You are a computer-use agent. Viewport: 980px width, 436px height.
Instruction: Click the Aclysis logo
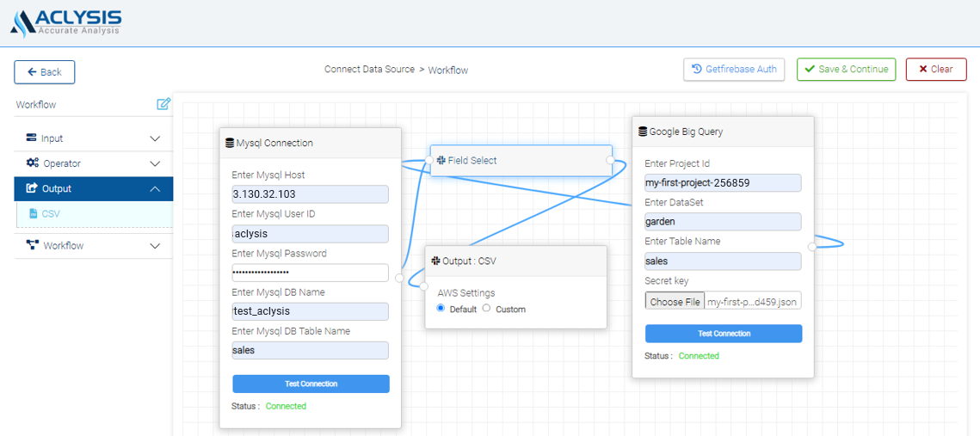pyautogui.click(x=66, y=22)
